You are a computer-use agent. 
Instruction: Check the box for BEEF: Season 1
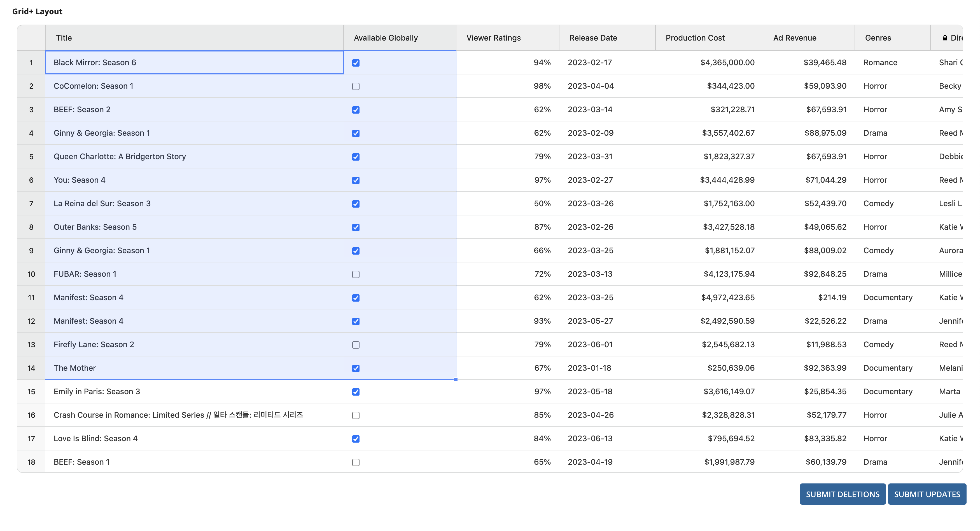coord(356,462)
